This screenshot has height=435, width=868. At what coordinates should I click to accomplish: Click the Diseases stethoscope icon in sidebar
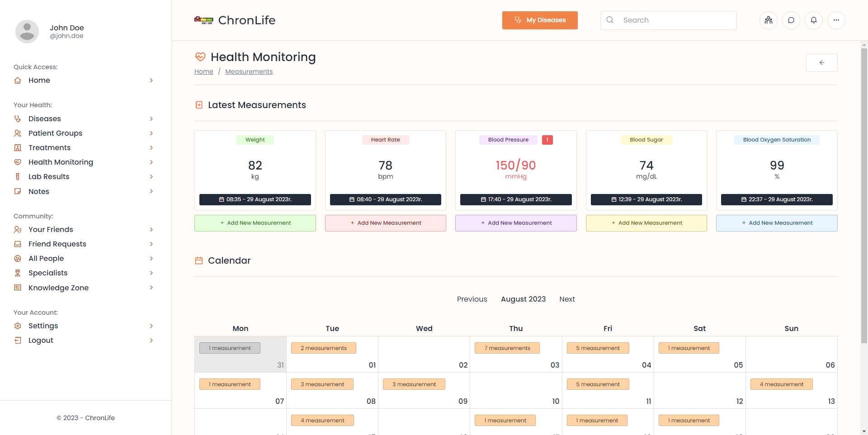coord(18,119)
